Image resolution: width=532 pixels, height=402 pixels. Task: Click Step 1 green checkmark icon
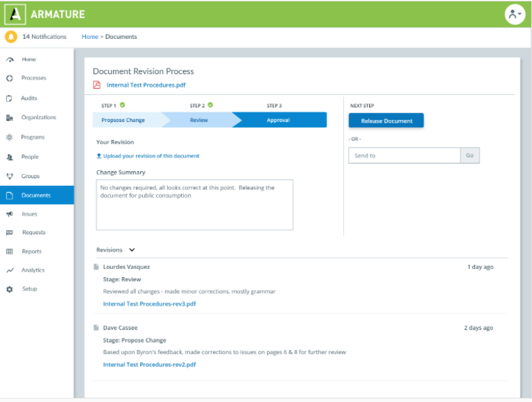point(123,105)
